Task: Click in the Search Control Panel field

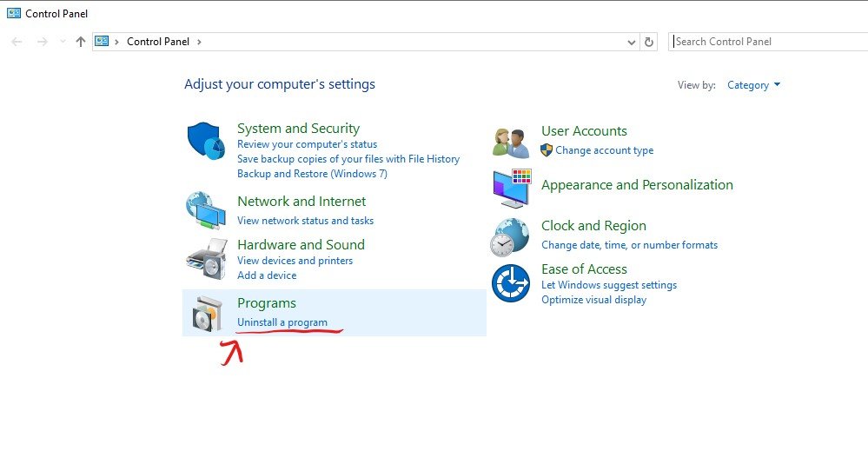Action: point(765,42)
